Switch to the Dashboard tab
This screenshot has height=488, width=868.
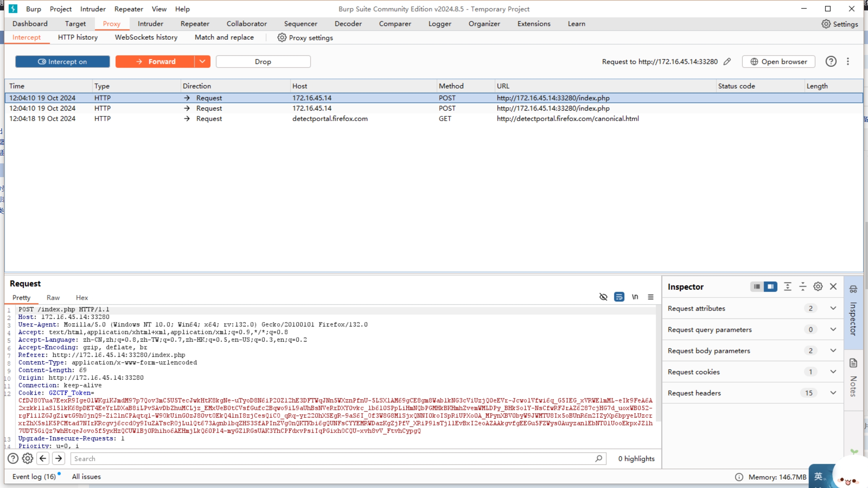30,23
